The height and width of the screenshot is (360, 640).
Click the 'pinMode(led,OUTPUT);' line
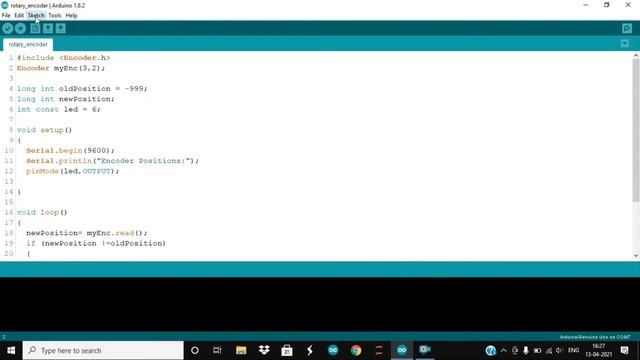click(73, 171)
